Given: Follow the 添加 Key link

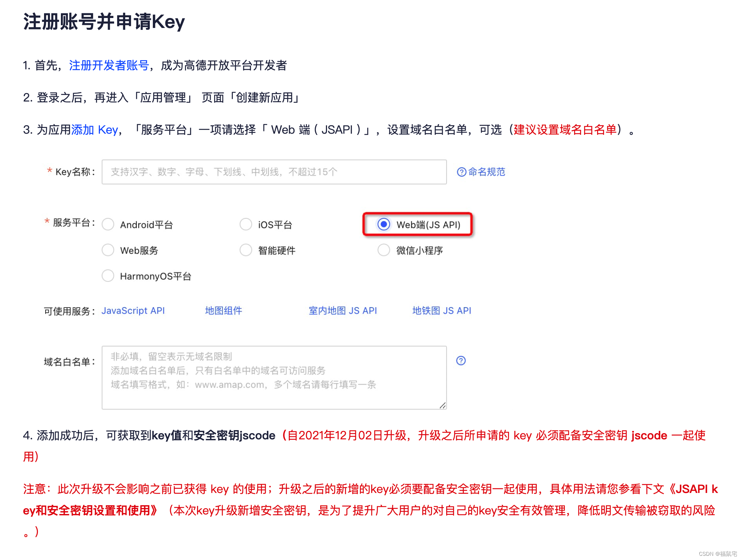Looking at the screenshot, I should point(95,130).
